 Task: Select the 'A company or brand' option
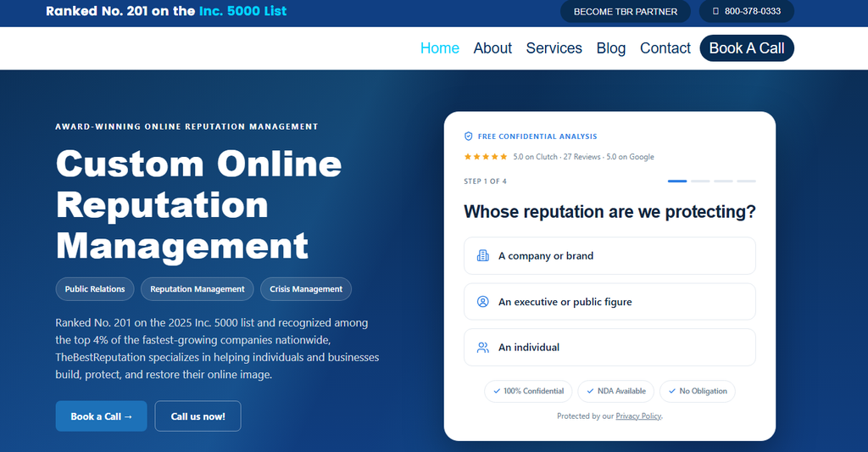609,256
